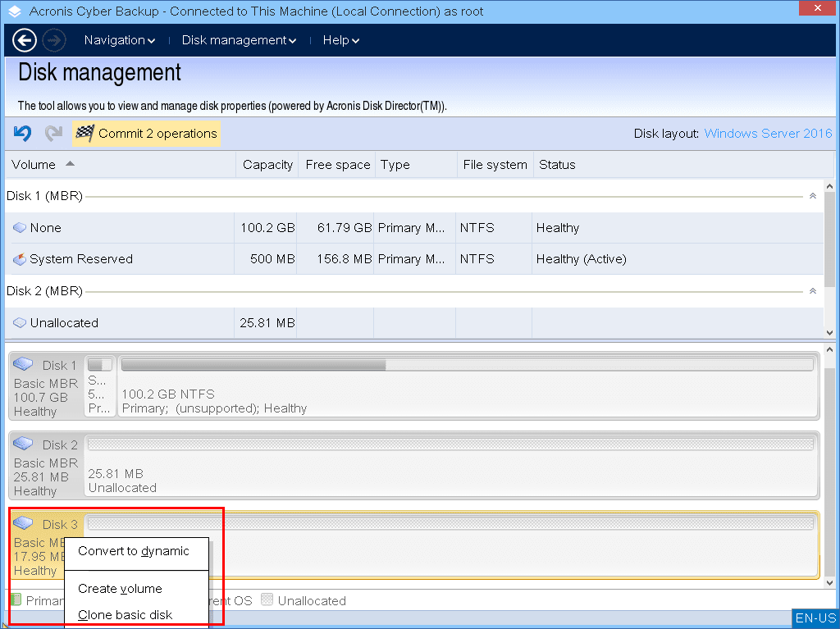Click the Disk 2 drive icon
Viewport: 840px width, 629px height.
coord(24,444)
